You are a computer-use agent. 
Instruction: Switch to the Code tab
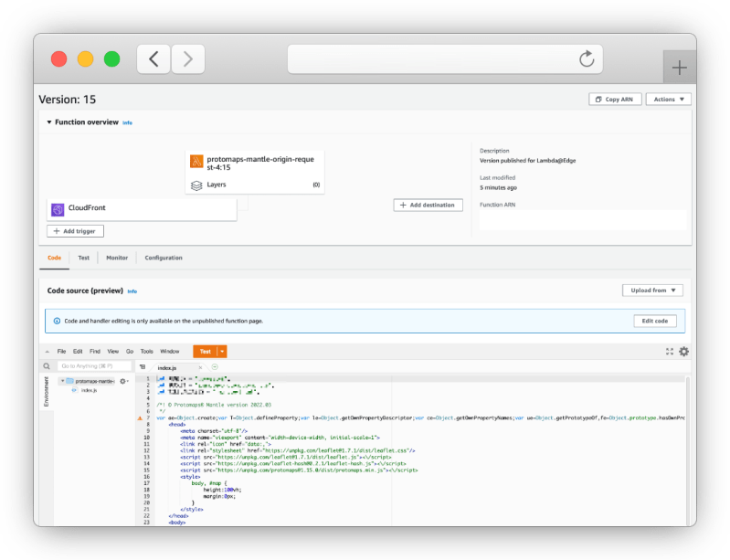54,258
